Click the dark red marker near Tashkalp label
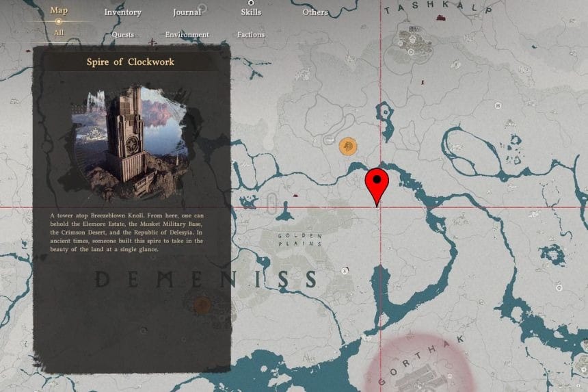Image resolution: width=588 pixels, height=392 pixels. (x=441, y=16)
